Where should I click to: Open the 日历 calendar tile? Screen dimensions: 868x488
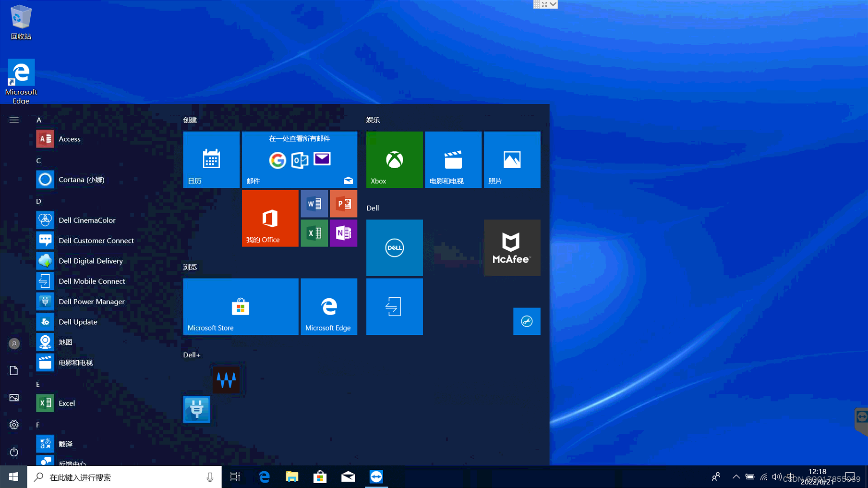click(x=211, y=159)
